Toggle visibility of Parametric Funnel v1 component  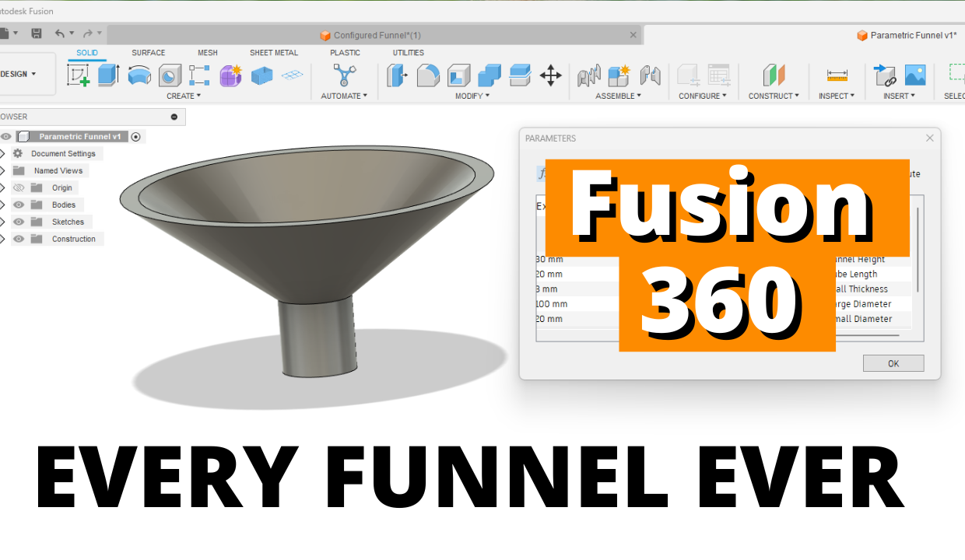6,137
